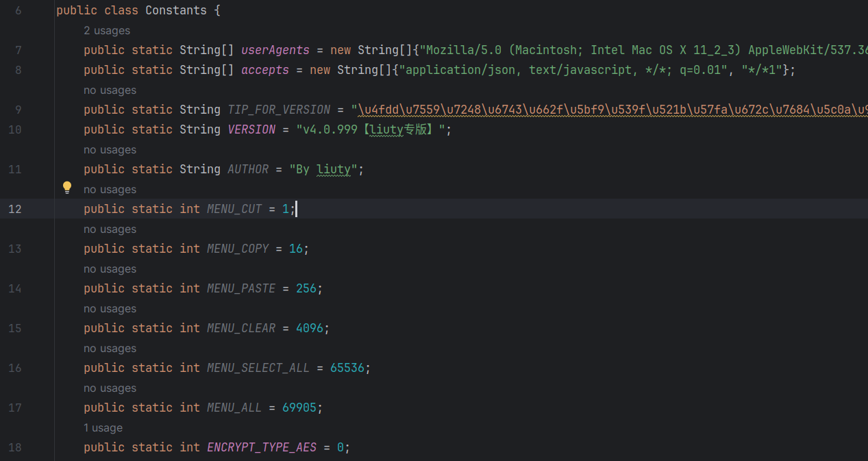The width and height of the screenshot is (868, 461).
Task: Click 'no usages' hint above MENU_ALL
Action: coord(110,388)
